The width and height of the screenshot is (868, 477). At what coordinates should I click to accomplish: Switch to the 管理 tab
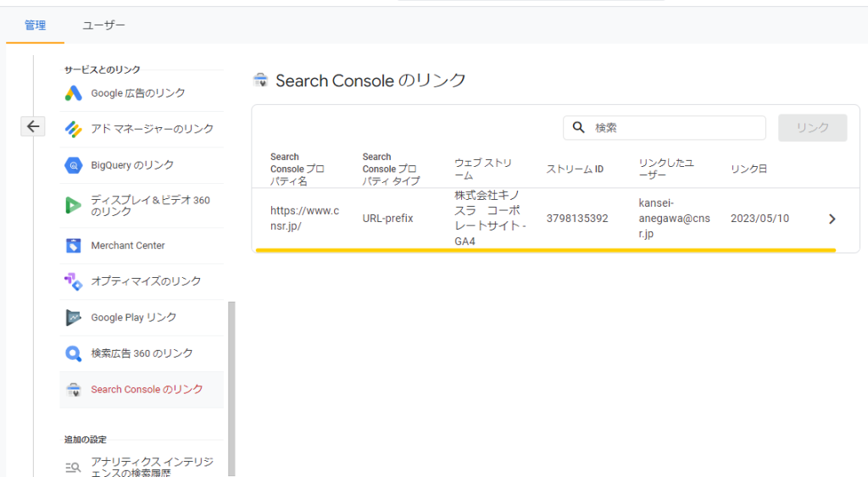35,25
